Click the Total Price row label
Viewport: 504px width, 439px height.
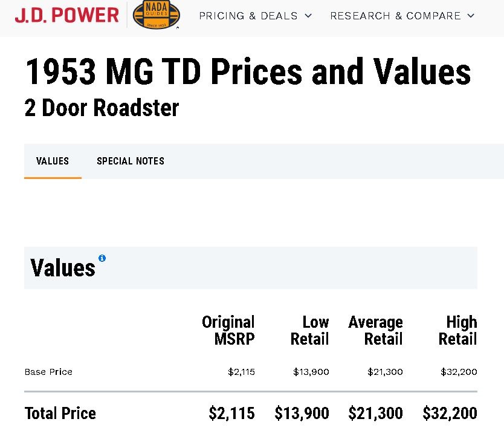click(60, 414)
